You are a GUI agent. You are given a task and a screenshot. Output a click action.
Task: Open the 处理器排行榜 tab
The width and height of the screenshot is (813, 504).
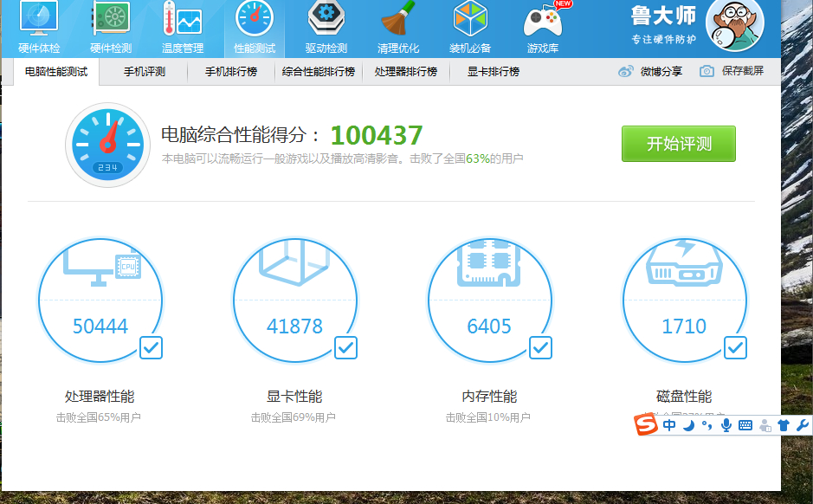pyautogui.click(x=406, y=72)
